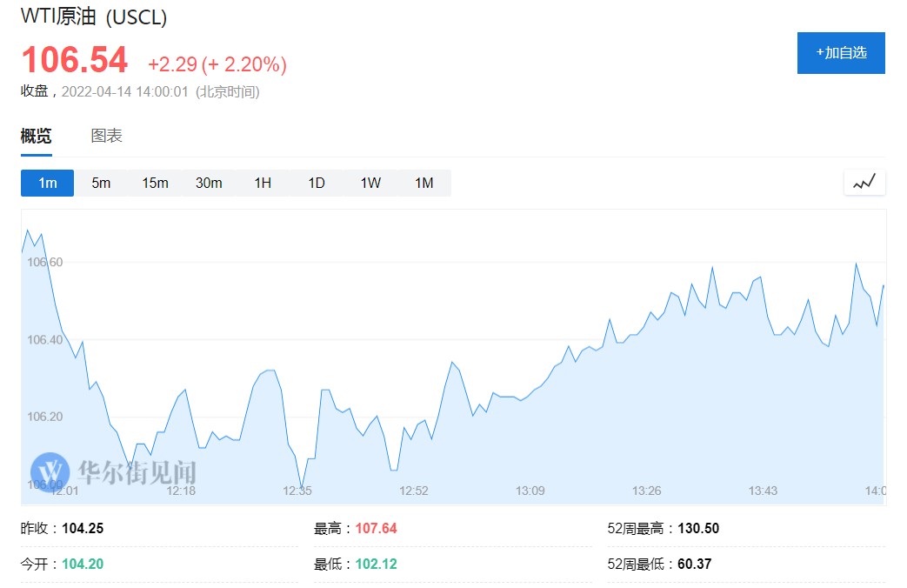Screen dimensions: 907x588
Task: Click the current price 106.54
Action: 75,61
